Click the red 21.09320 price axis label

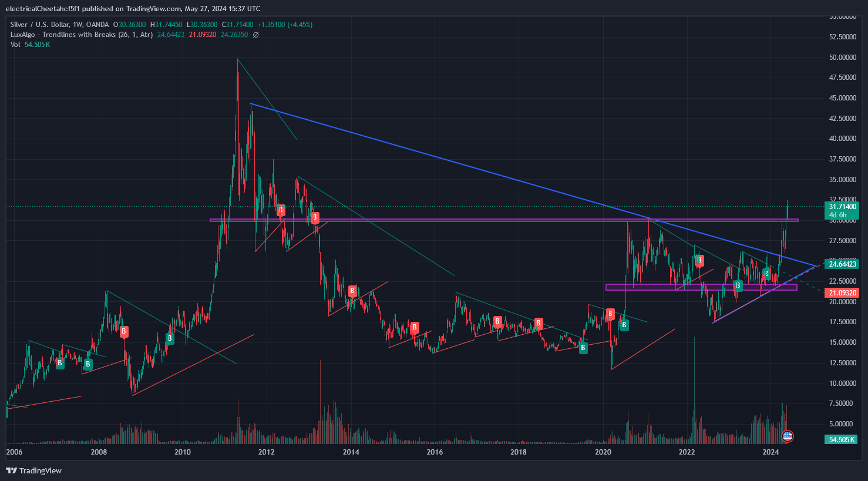coord(842,292)
